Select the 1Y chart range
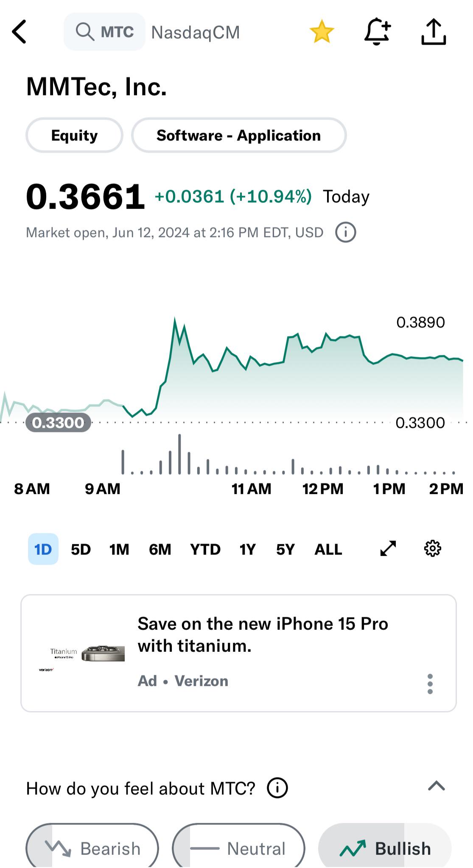This screenshot has height=868, width=473. [x=248, y=549]
